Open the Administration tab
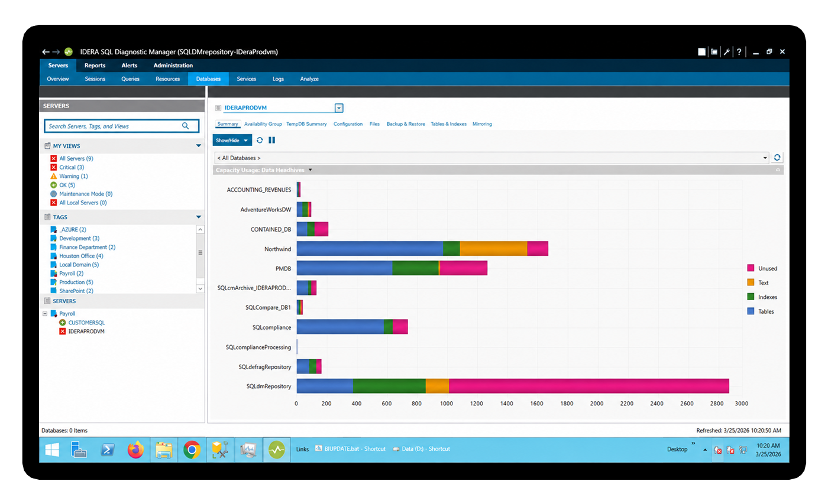 point(173,66)
